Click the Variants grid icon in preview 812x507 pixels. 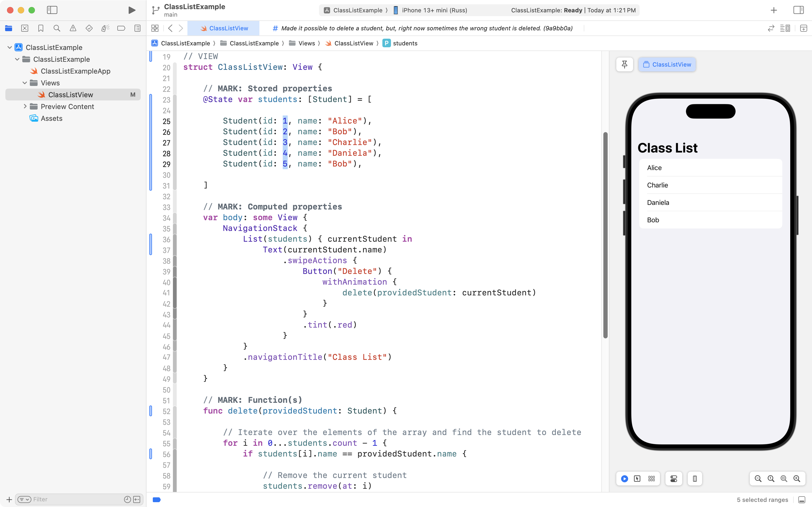[651, 479]
